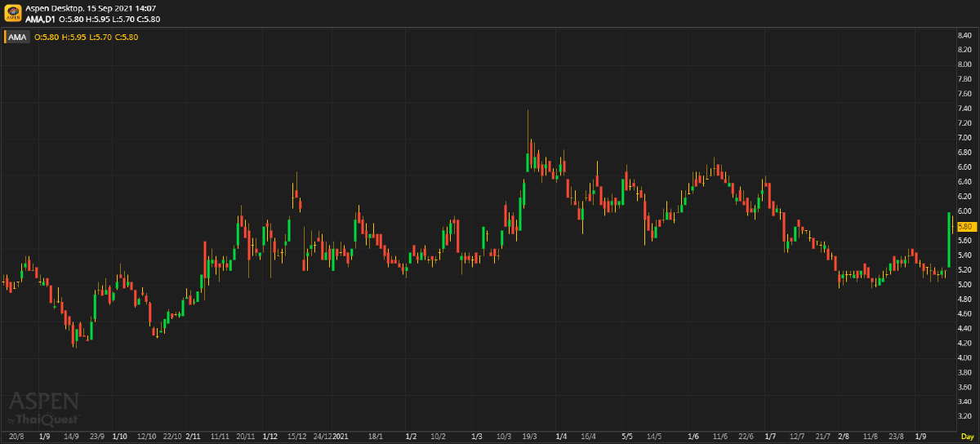Click the 2/11 date axis label
Image resolution: width=980 pixels, height=444 pixels.
click(194, 437)
